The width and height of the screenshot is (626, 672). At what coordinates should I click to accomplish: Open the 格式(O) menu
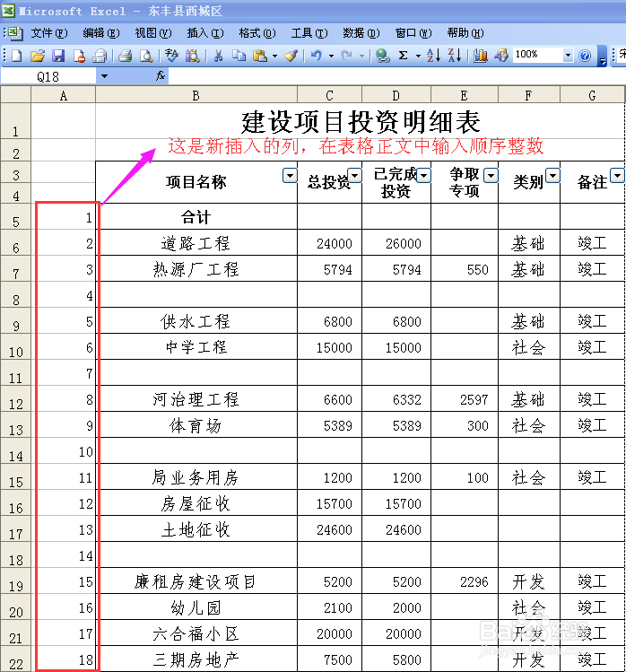click(257, 33)
